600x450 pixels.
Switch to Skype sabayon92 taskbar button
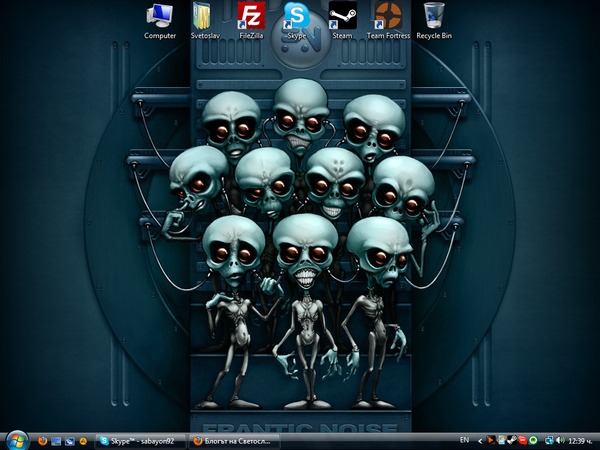pos(141,441)
